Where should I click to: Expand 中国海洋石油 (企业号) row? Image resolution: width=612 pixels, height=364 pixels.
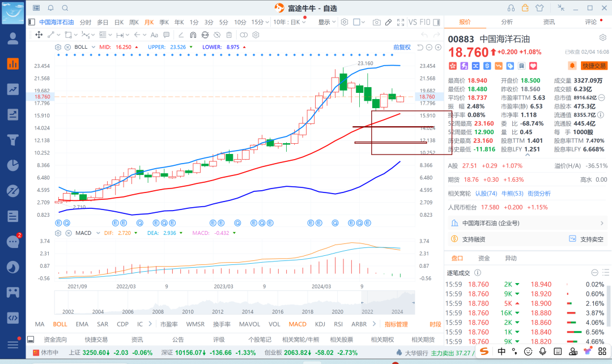point(528,223)
